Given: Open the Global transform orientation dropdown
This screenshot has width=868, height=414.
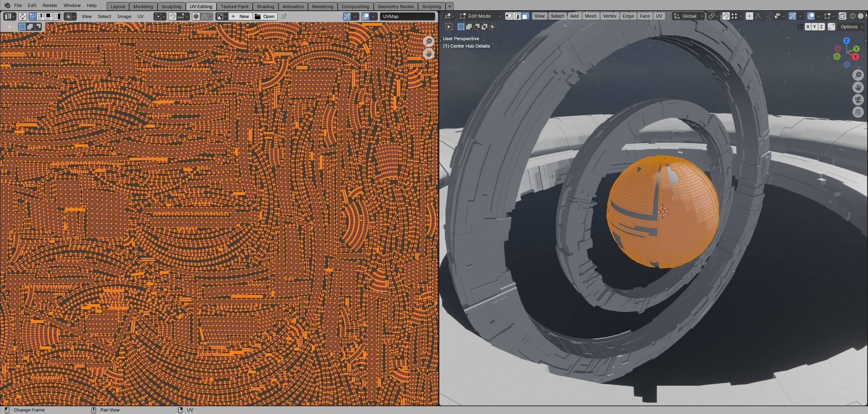Looking at the screenshot, I should click(x=689, y=16).
